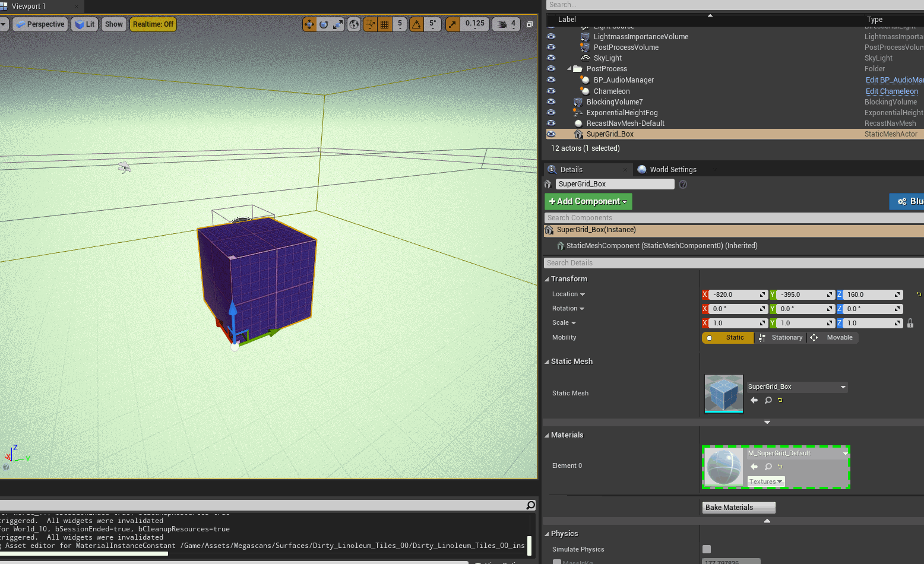Image resolution: width=924 pixels, height=564 pixels.
Task: Toggle the scale ratio lock icon
Action: click(x=910, y=323)
